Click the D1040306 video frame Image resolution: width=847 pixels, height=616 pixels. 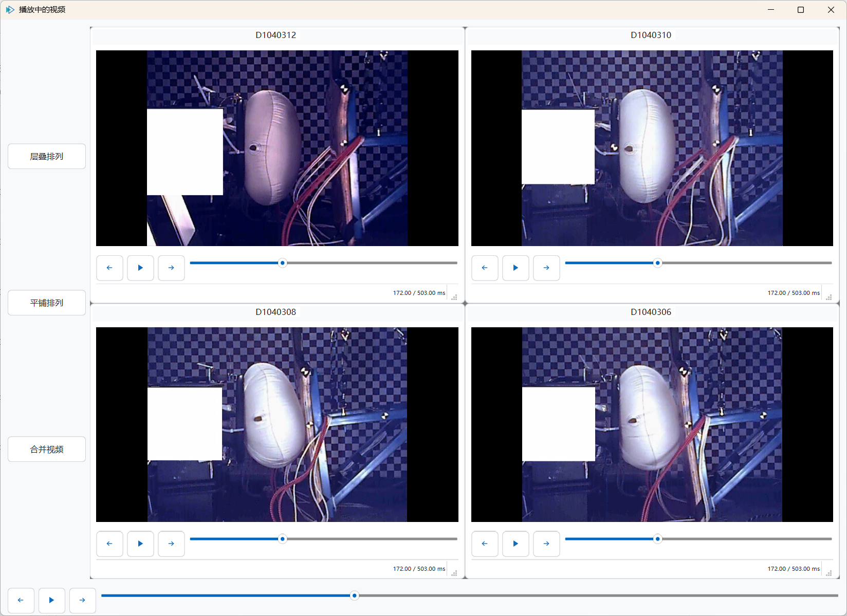pos(652,424)
